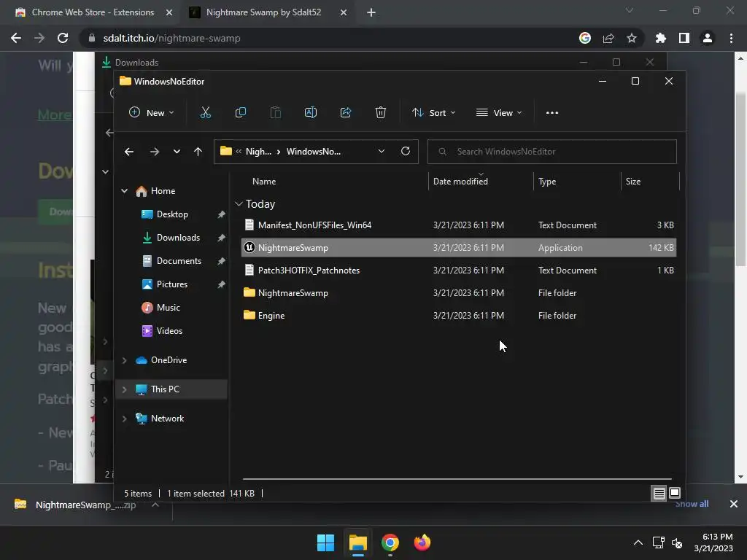
Task: Click the Paste clipboard icon
Action: [x=275, y=113]
